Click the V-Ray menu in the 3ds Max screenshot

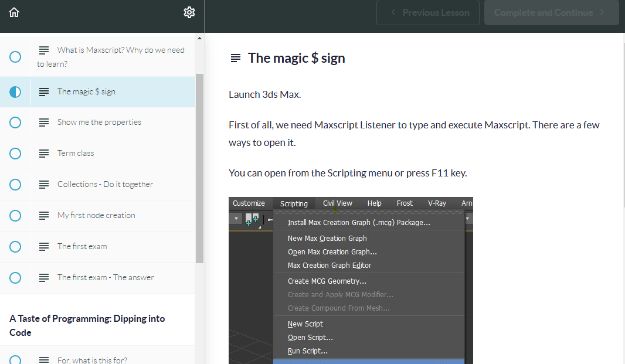pyautogui.click(x=437, y=203)
